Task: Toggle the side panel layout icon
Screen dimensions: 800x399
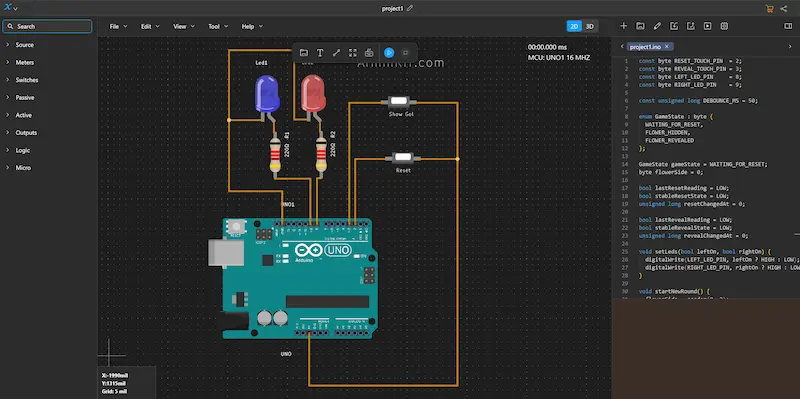Action: click(788, 26)
